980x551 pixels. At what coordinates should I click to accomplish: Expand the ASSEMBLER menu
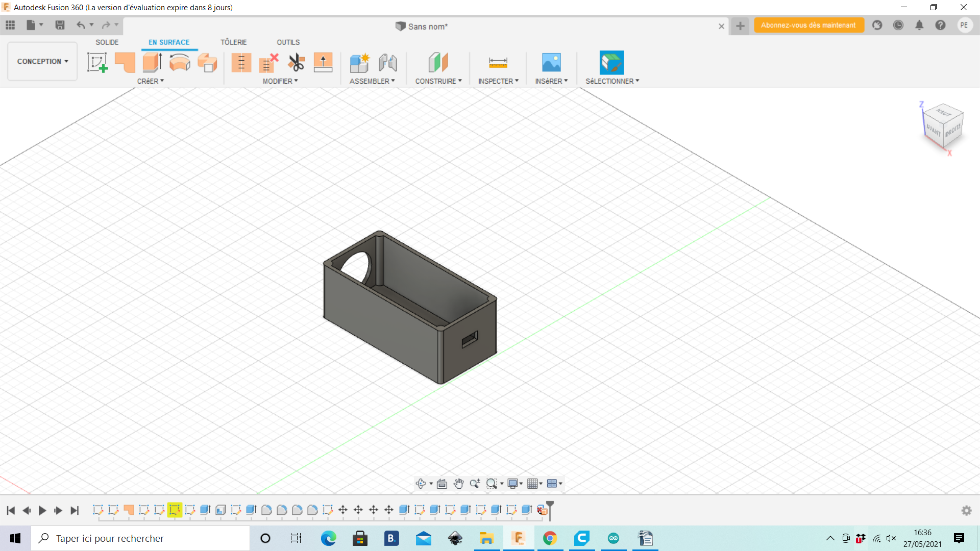(x=372, y=81)
